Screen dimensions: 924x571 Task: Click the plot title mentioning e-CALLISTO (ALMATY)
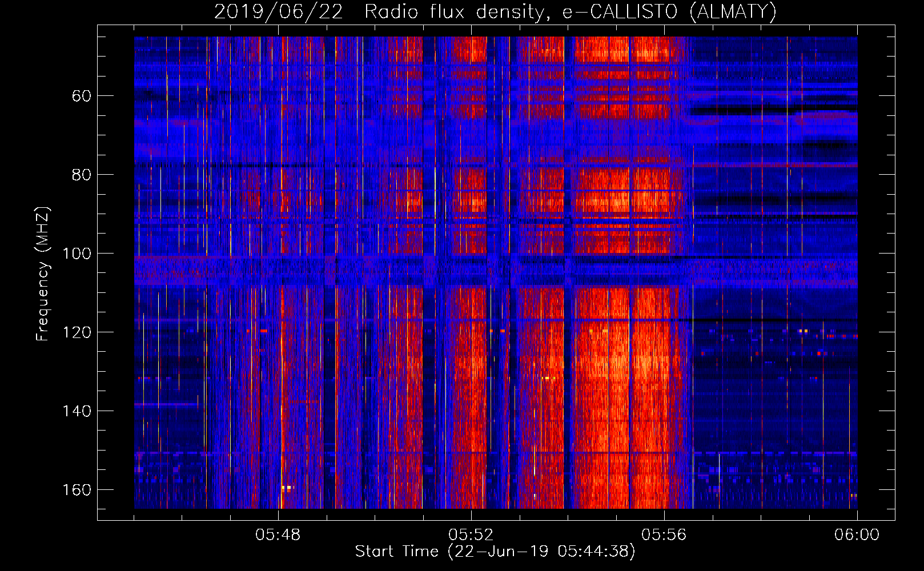(495, 12)
